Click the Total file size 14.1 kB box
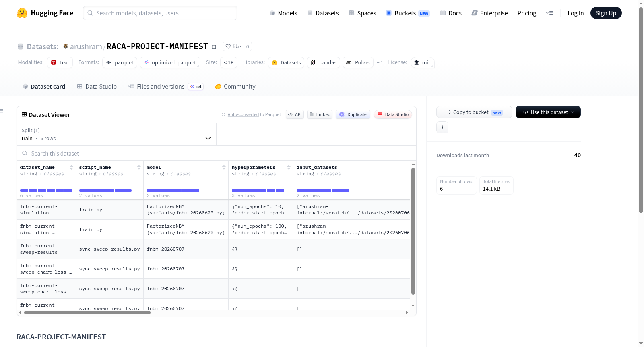Image resolution: width=644 pixels, height=347 pixels. [x=496, y=185]
